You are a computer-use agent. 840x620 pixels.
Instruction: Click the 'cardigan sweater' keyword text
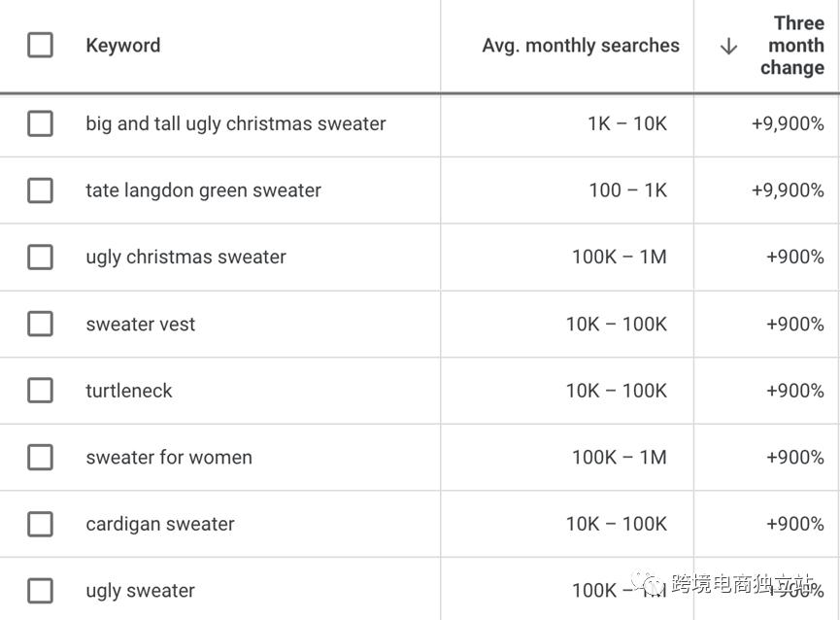pyautogui.click(x=160, y=524)
